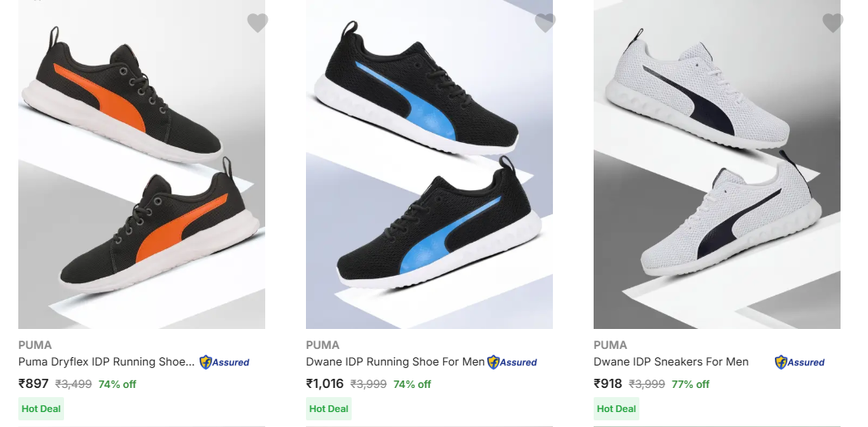Click the ₹918 price

[x=608, y=384]
